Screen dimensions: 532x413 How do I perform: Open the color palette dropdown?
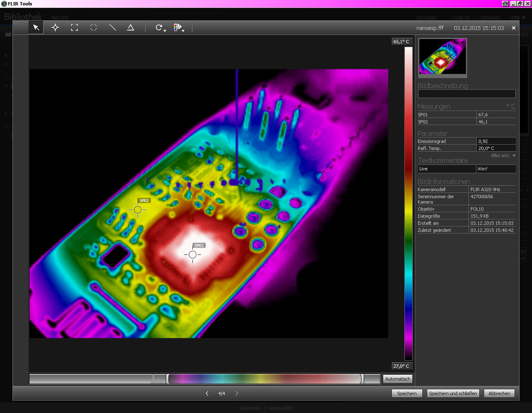[179, 28]
